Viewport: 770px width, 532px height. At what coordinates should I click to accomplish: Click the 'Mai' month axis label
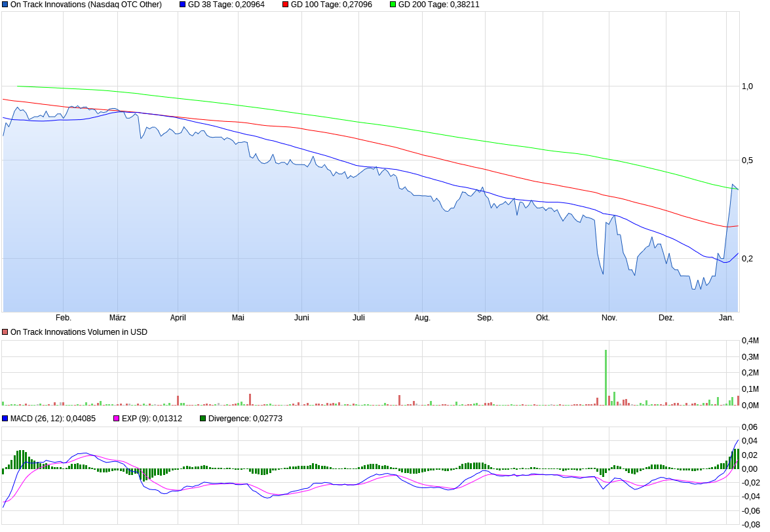click(238, 318)
